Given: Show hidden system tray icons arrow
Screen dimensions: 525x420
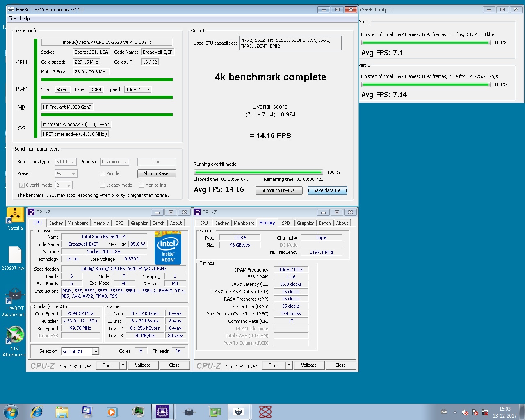Looking at the screenshot, I should click(455, 412).
